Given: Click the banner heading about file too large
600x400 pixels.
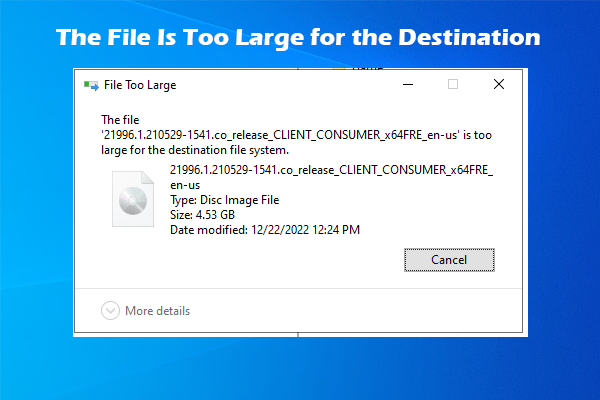Looking at the screenshot, I should pos(299,38).
